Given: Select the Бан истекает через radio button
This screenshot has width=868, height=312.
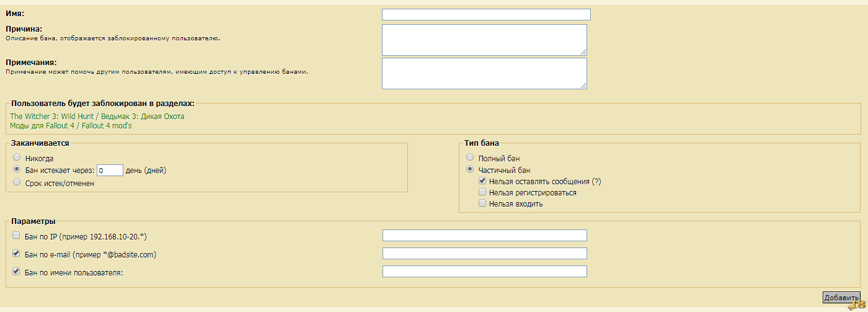Looking at the screenshot, I should (x=17, y=169).
